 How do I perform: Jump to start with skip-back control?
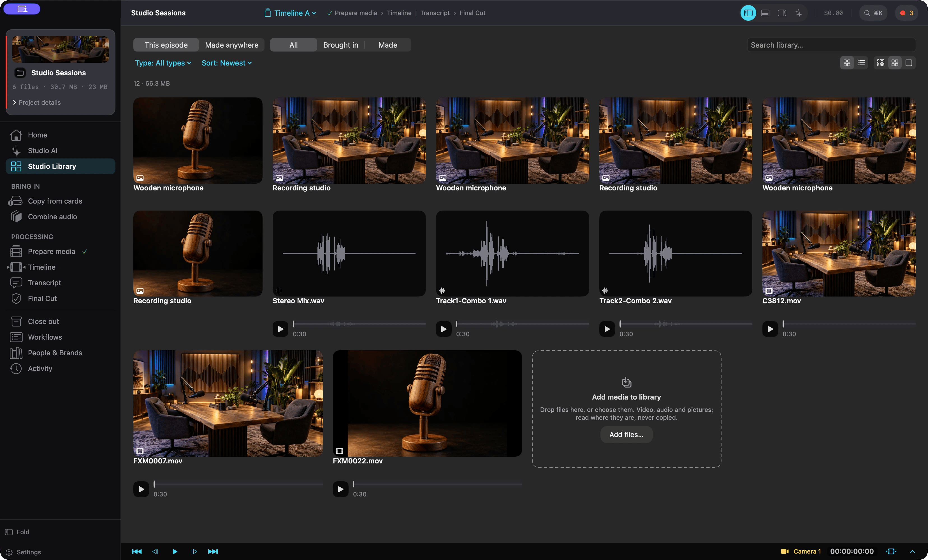click(137, 551)
